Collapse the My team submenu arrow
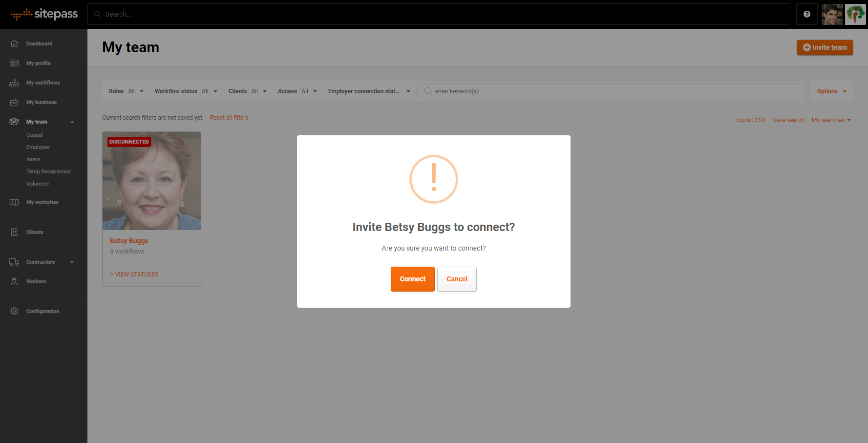868x443 pixels. [x=72, y=122]
